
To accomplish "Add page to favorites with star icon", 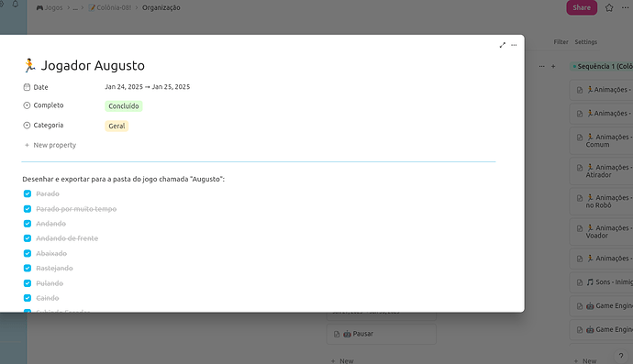I will click(609, 7).
